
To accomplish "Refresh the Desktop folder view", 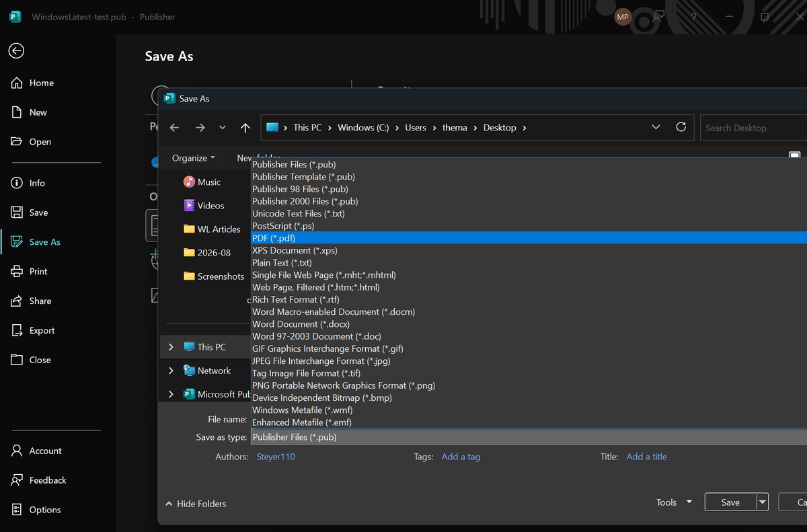I will [x=681, y=127].
